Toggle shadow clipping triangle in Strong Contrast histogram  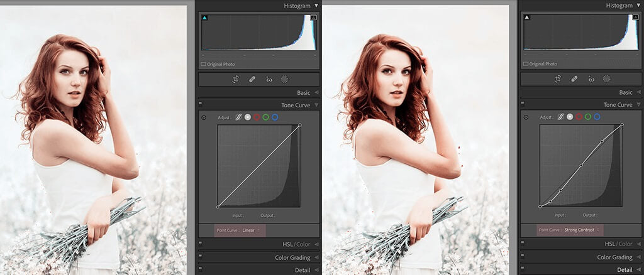click(527, 17)
